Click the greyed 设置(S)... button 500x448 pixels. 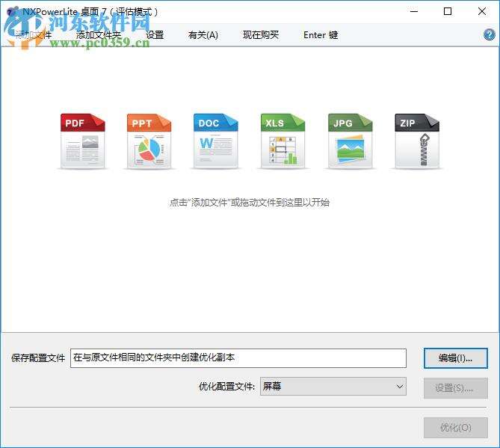pyautogui.click(x=455, y=388)
